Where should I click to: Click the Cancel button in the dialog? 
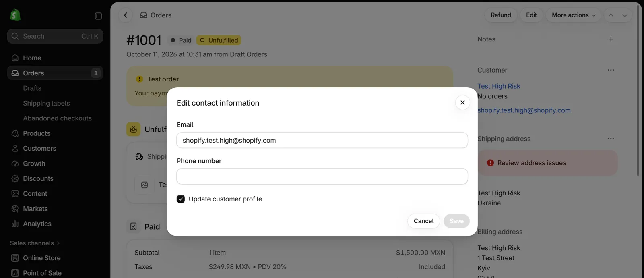[423, 221]
